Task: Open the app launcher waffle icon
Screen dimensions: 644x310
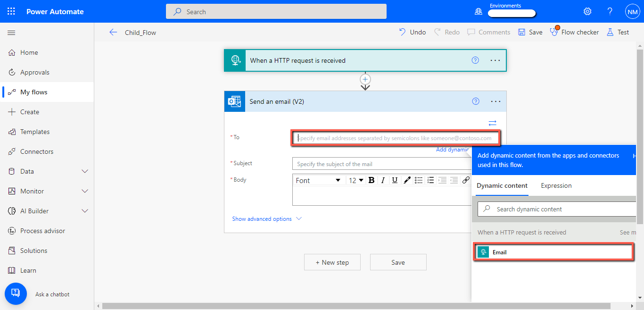Action: (11, 11)
